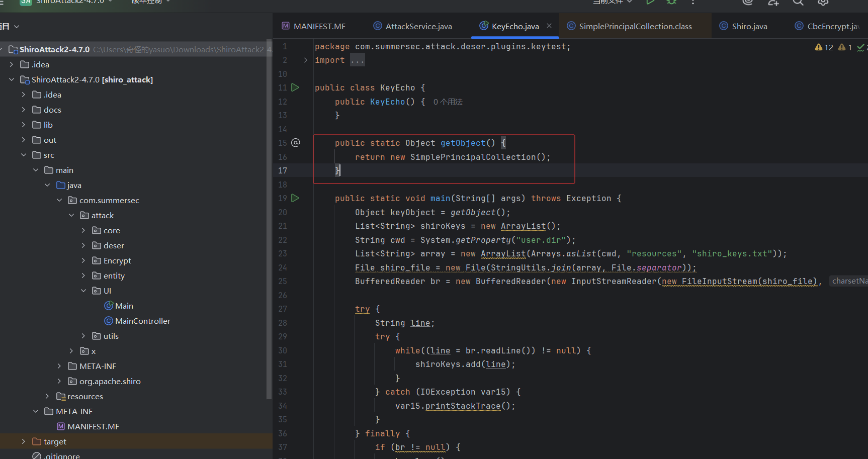Open MainController class from project tree

coord(142,321)
